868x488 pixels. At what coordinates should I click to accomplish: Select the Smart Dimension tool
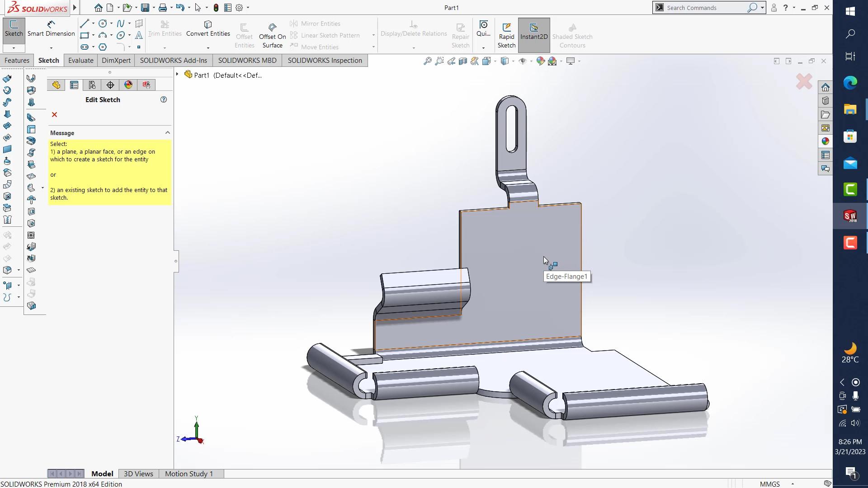[x=51, y=28]
